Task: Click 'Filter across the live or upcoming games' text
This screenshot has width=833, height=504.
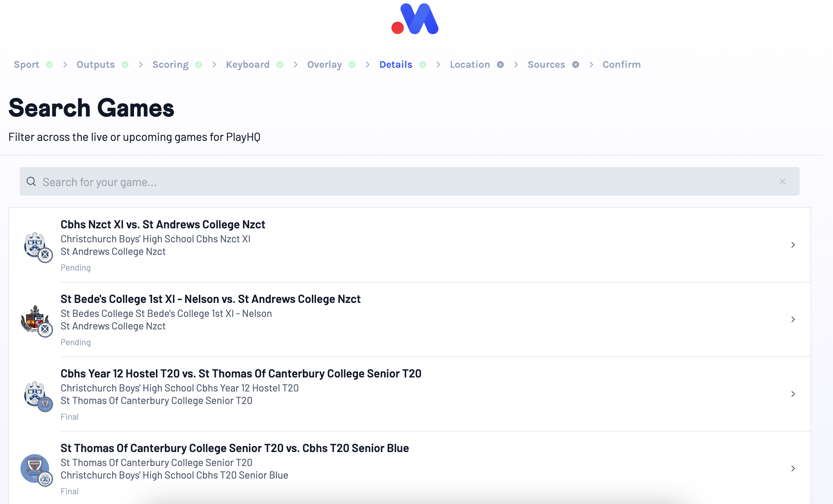Action: point(134,137)
